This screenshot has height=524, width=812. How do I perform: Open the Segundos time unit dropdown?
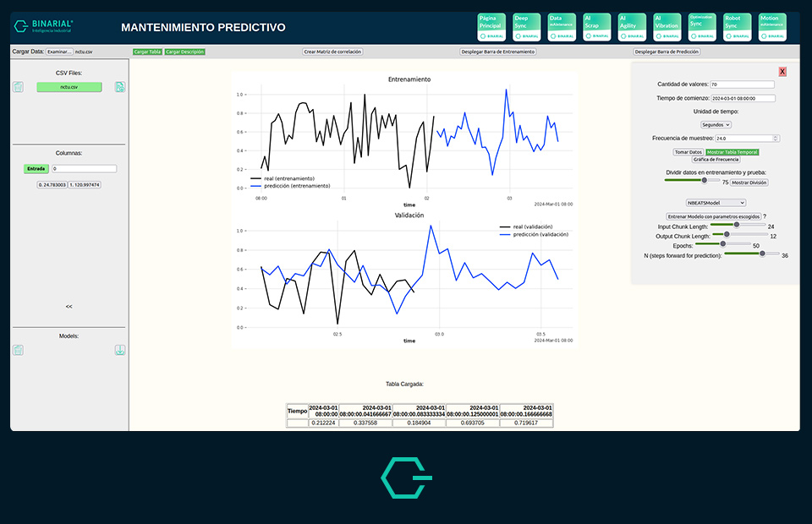[716, 124]
